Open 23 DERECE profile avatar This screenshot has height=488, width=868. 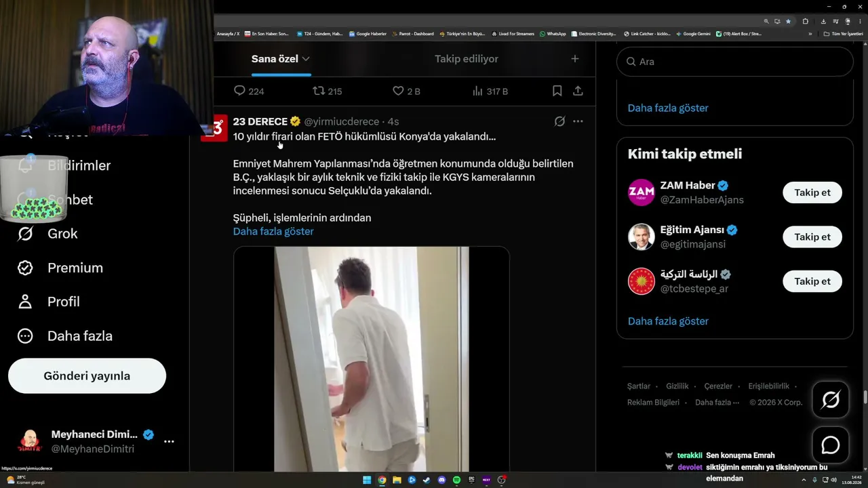click(x=218, y=127)
